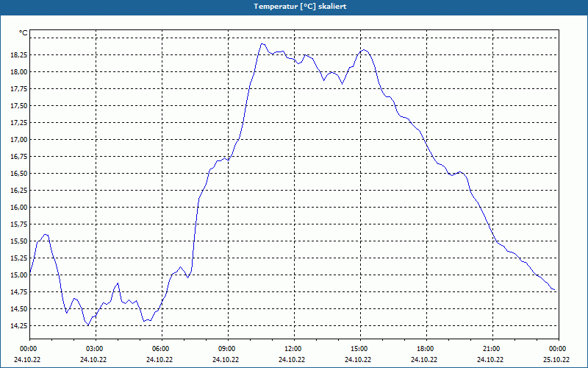The height and width of the screenshot is (368, 588).
Task: Select the 14,50 y-axis label
Action: (x=19, y=308)
